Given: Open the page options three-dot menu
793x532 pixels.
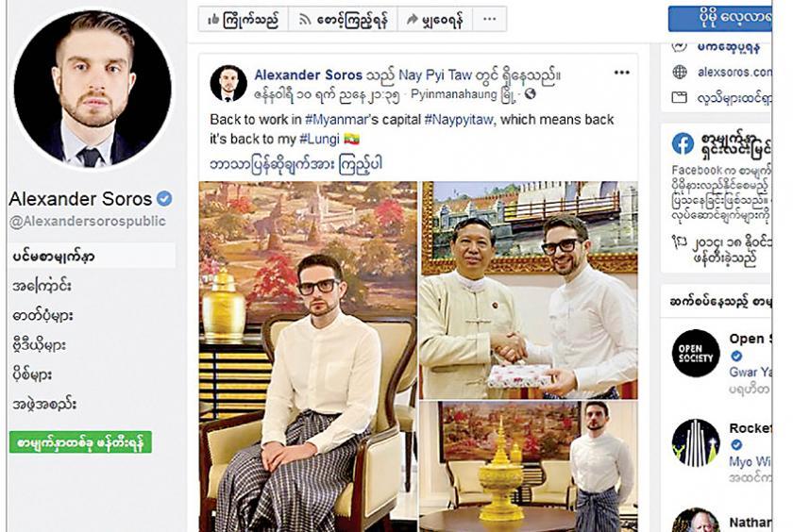Looking at the screenshot, I should click(x=490, y=20).
